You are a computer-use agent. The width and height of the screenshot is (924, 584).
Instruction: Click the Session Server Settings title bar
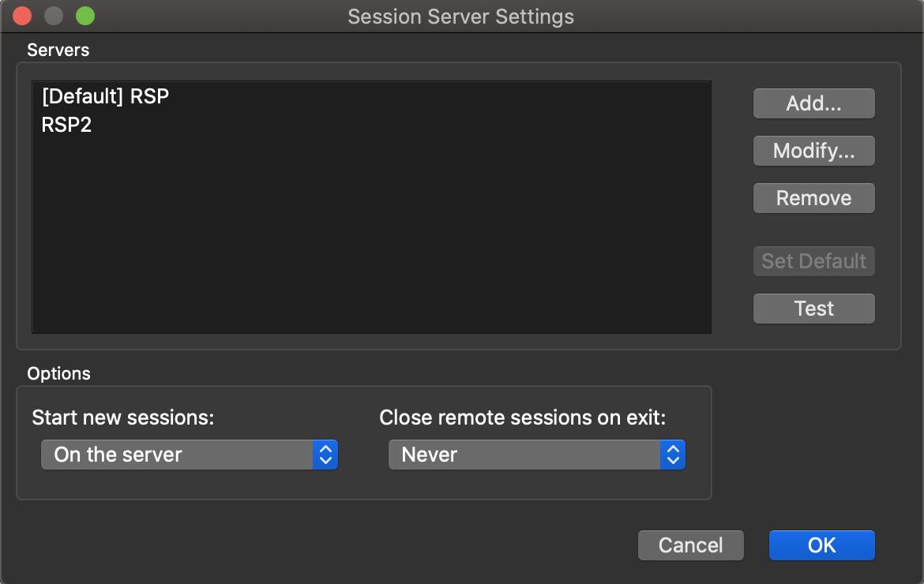[x=461, y=16]
